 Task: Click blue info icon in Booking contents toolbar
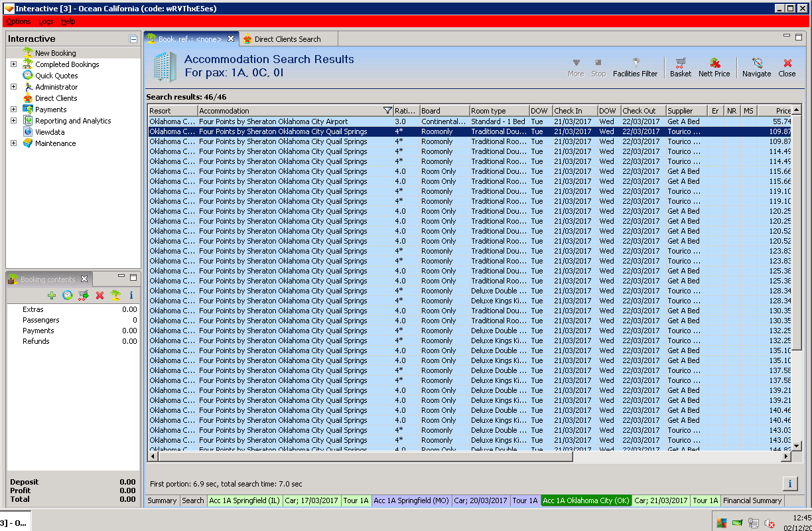[x=131, y=295]
